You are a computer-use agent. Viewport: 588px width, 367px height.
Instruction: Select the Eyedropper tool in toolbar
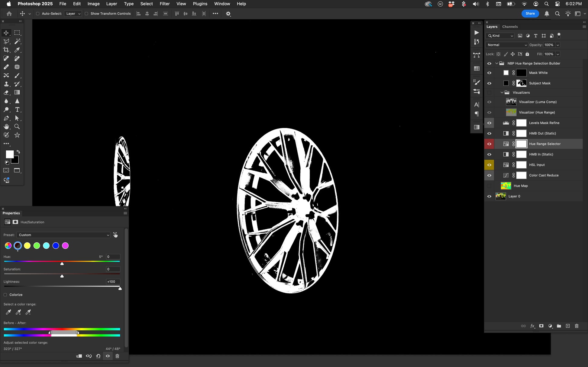[17, 50]
